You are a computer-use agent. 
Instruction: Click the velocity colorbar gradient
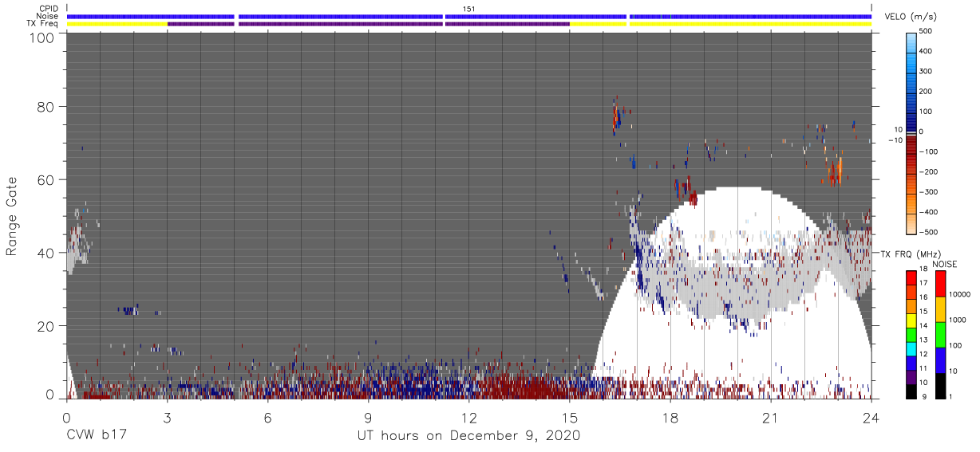(x=912, y=132)
